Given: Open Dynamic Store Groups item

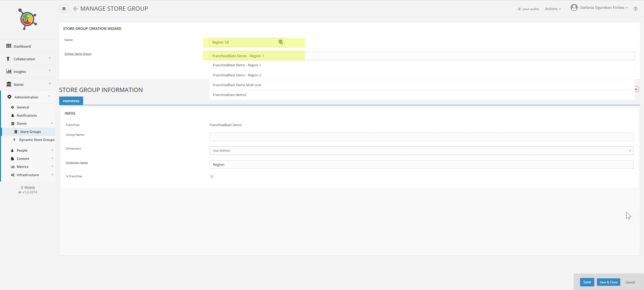Looking at the screenshot, I should 37,140.
